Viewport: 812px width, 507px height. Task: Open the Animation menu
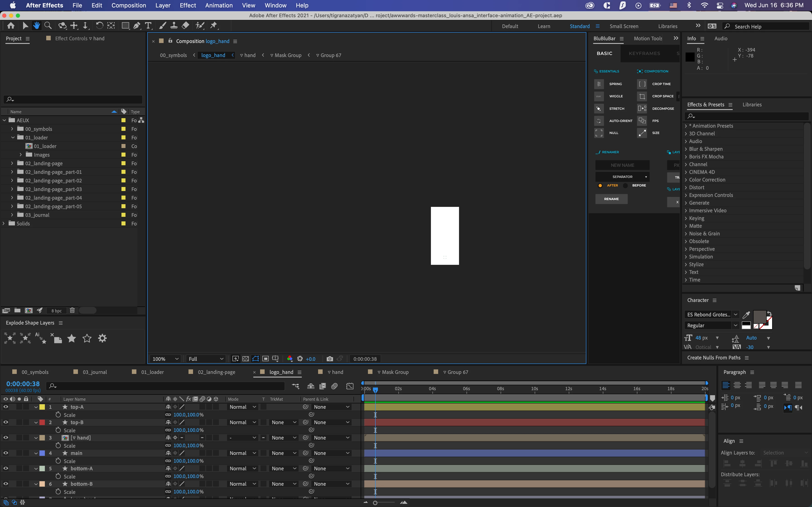[219, 5]
